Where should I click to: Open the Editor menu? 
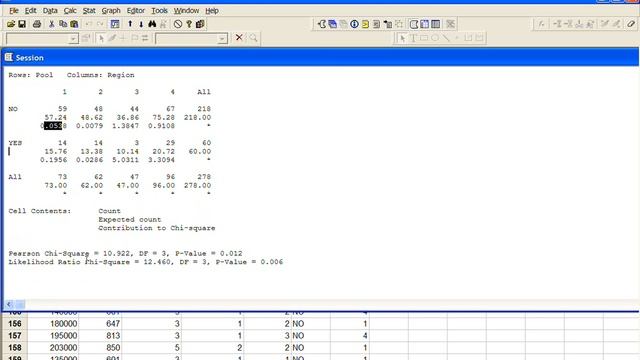pyautogui.click(x=136, y=11)
